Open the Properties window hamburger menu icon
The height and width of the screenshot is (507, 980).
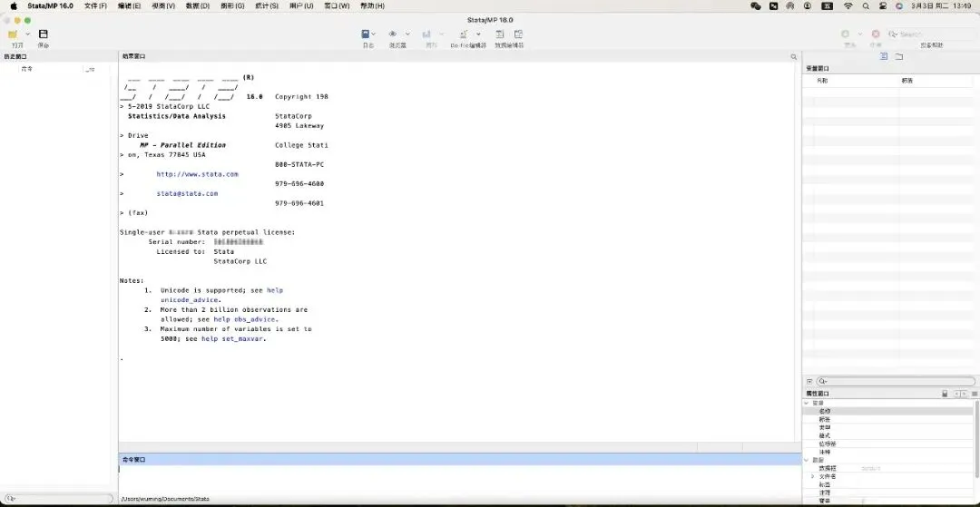(x=975, y=394)
